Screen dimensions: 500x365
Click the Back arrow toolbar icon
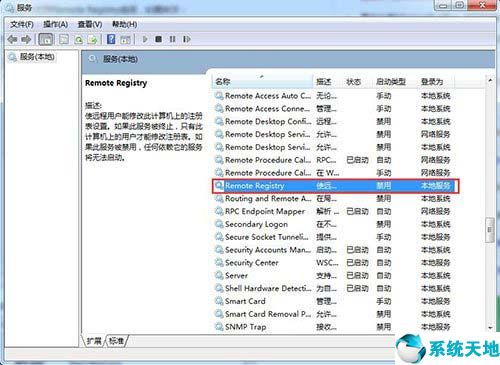pos(12,39)
